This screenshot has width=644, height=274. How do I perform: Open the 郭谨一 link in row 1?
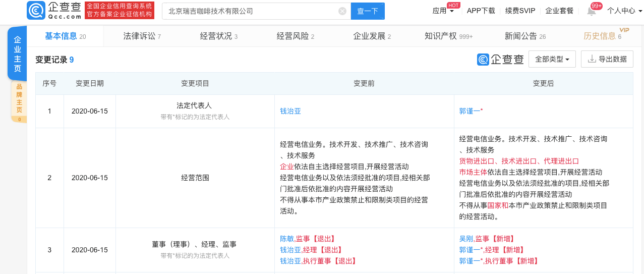[470, 111]
